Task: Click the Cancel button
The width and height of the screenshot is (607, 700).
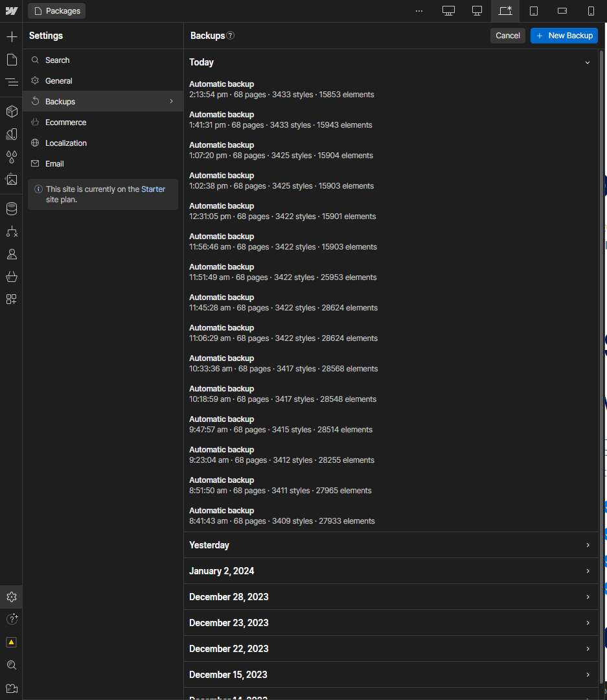Action: 507,36
